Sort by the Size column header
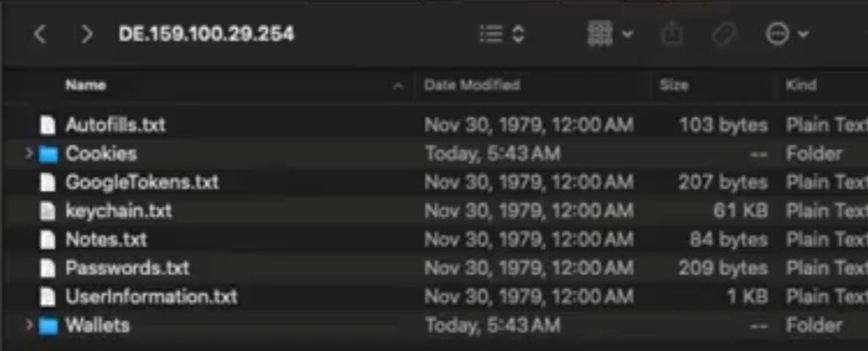 click(x=674, y=85)
